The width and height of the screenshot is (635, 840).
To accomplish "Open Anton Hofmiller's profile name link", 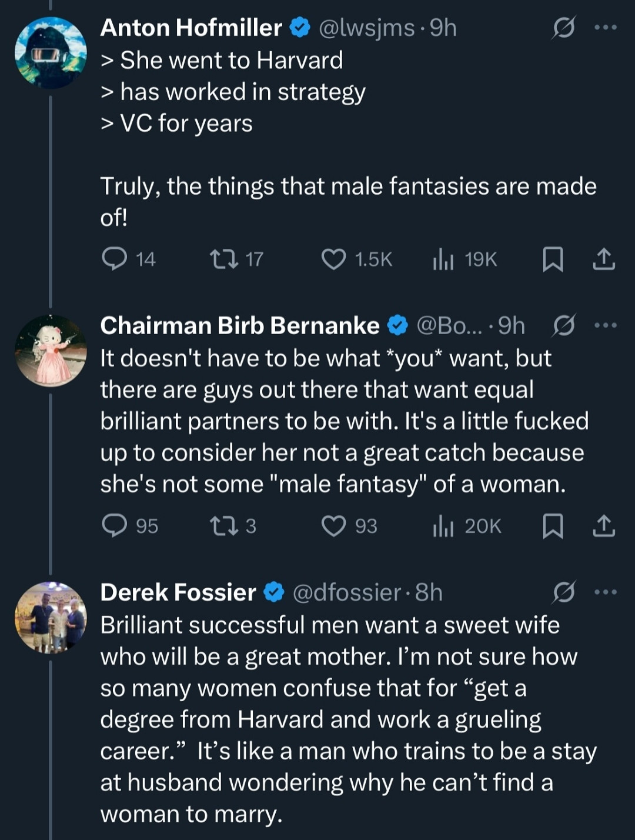I will click(191, 28).
